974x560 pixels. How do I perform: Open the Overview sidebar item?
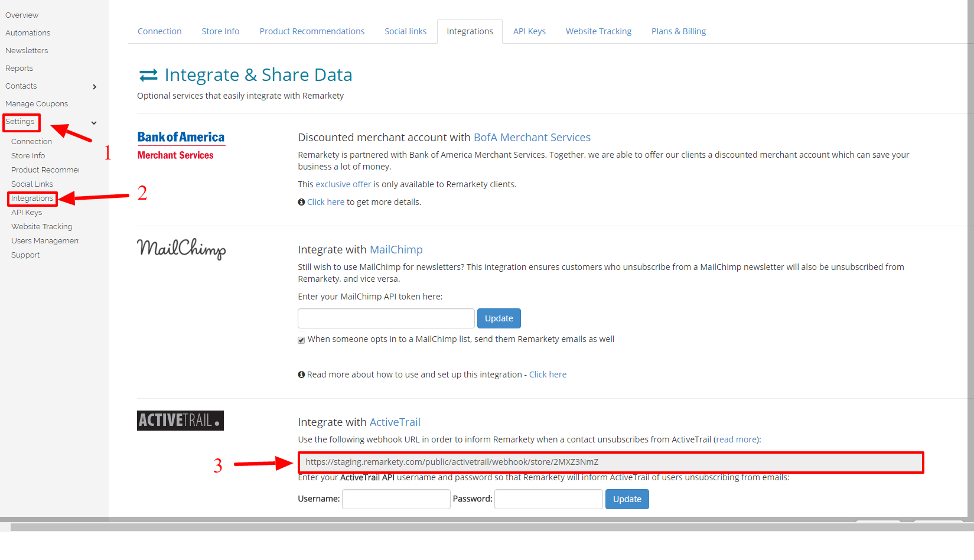22,15
